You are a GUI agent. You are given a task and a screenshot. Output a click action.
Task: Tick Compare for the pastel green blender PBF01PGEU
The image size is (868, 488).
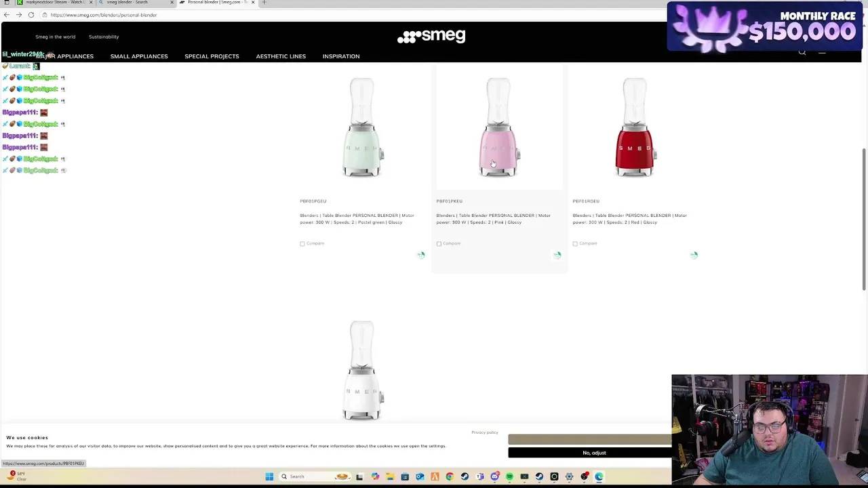(x=302, y=243)
